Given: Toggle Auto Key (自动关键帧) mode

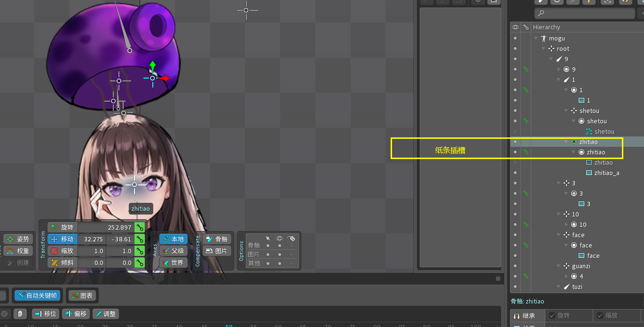Looking at the screenshot, I should pyautogui.click(x=37, y=295).
